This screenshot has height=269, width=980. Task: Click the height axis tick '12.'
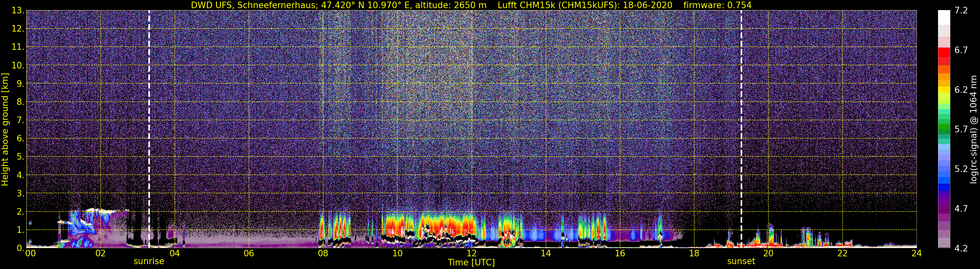tap(18, 29)
